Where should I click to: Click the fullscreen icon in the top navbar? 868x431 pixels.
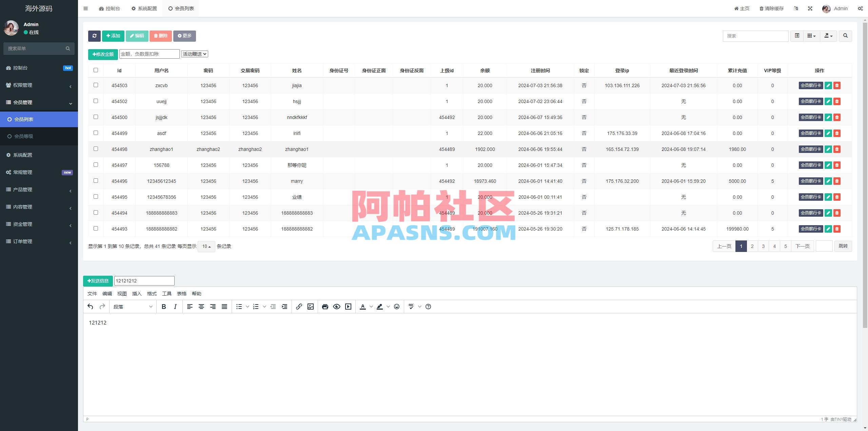click(x=810, y=8)
